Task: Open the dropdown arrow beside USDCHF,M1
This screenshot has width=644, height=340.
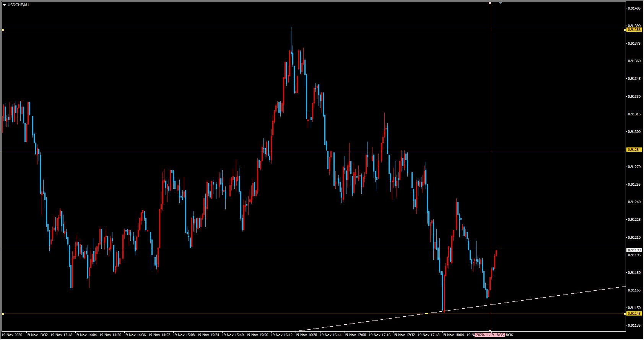Action: point(4,5)
